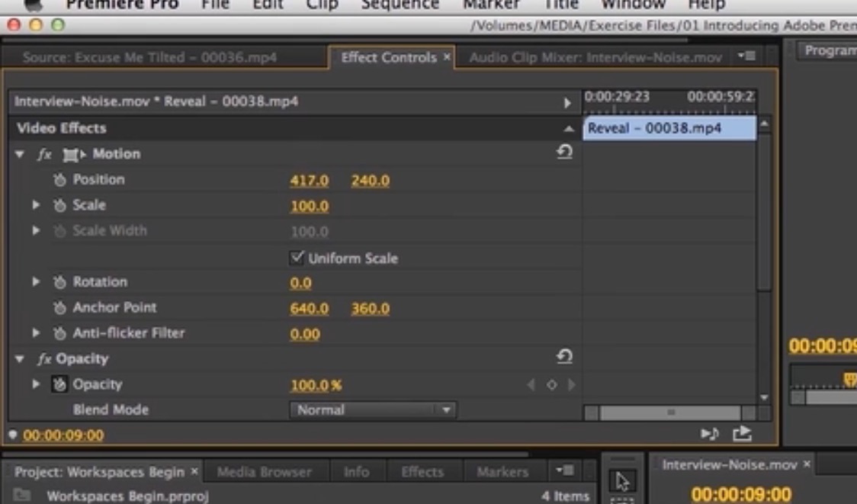The image size is (857, 504).
Task: Open the Marker menu
Action: click(x=491, y=5)
